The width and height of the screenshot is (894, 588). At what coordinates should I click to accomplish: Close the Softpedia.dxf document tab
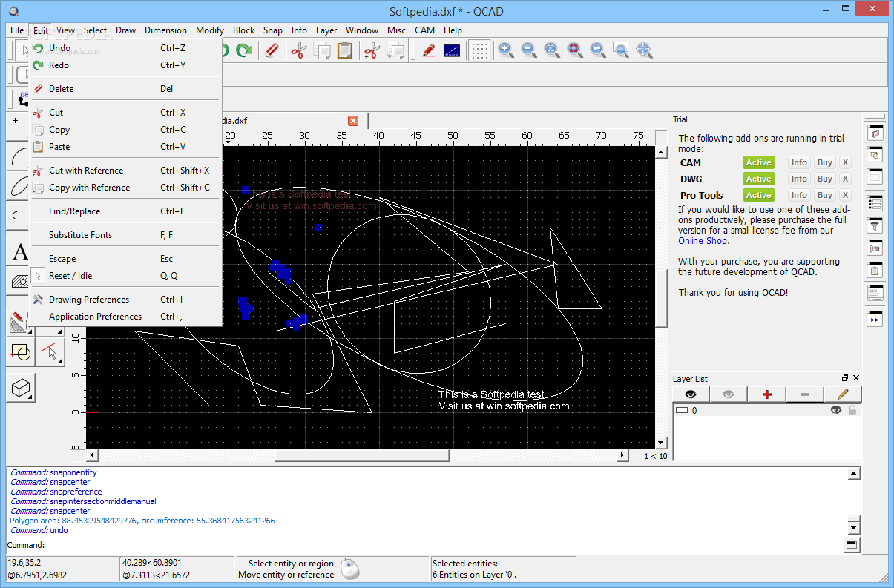(x=353, y=120)
